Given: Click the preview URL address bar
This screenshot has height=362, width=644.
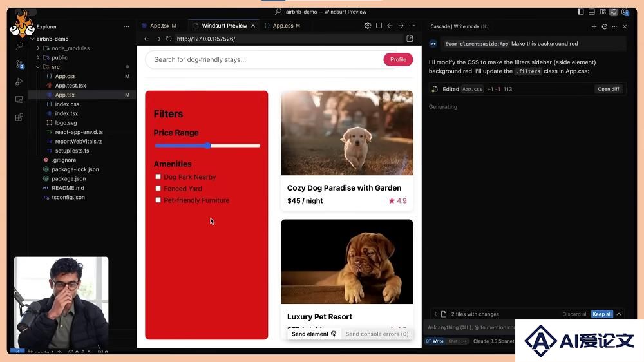Looking at the screenshot, I should pos(290,39).
